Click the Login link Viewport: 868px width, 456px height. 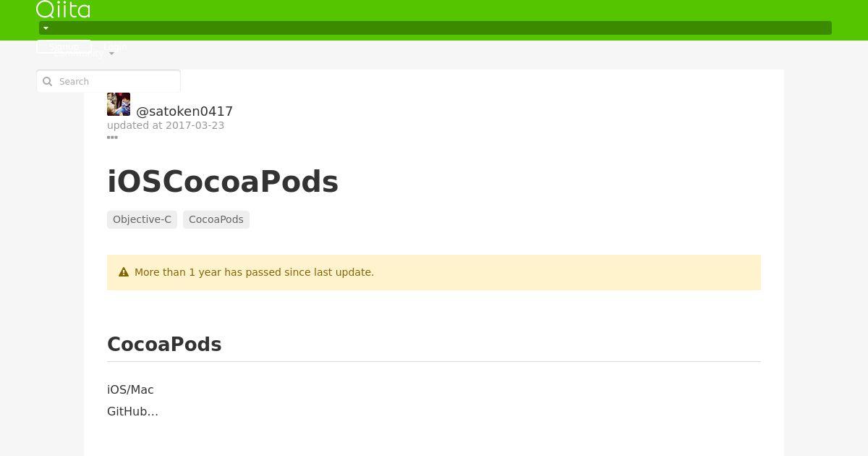[x=115, y=46]
